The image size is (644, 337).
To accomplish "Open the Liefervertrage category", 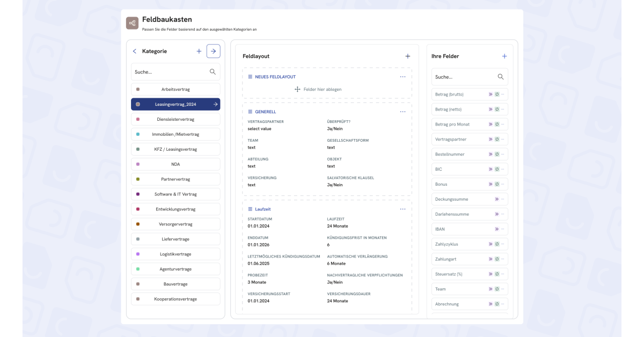I will 175,239.
